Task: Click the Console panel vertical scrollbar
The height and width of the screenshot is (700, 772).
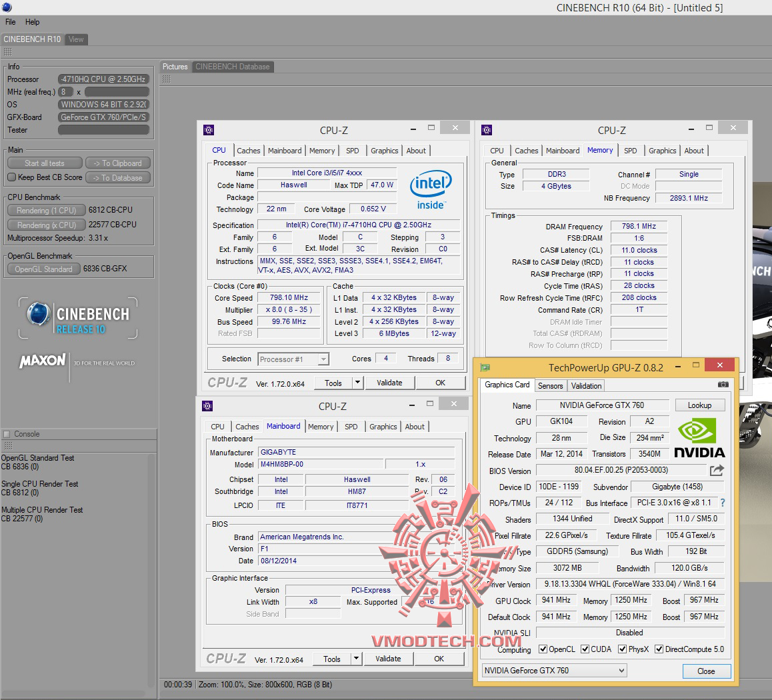Action: pyautogui.click(x=151, y=571)
